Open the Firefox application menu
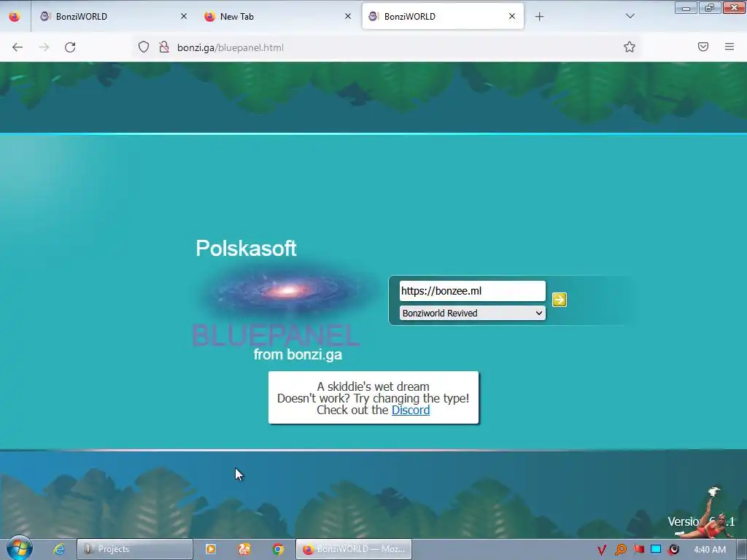Image resolution: width=747 pixels, height=560 pixels. click(729, 47)
